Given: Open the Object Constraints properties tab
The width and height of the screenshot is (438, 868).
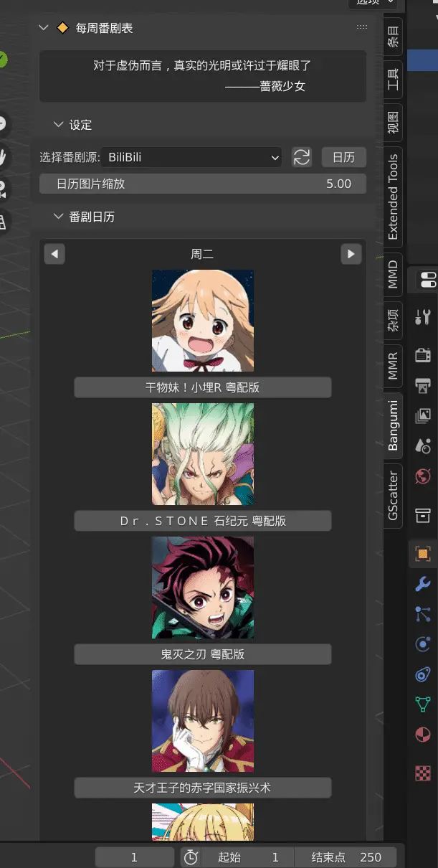Looking at the screenshot, I should tap(423, 674).
